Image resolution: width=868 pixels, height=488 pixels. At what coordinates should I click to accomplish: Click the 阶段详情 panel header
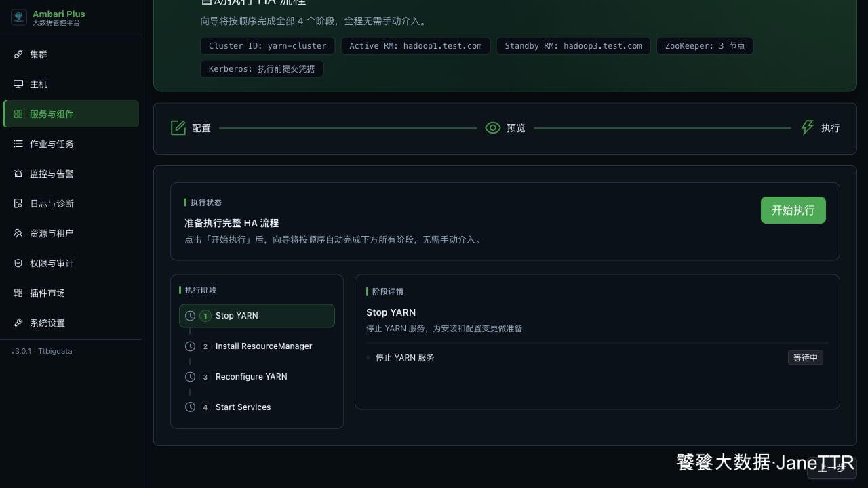(385, 291)
